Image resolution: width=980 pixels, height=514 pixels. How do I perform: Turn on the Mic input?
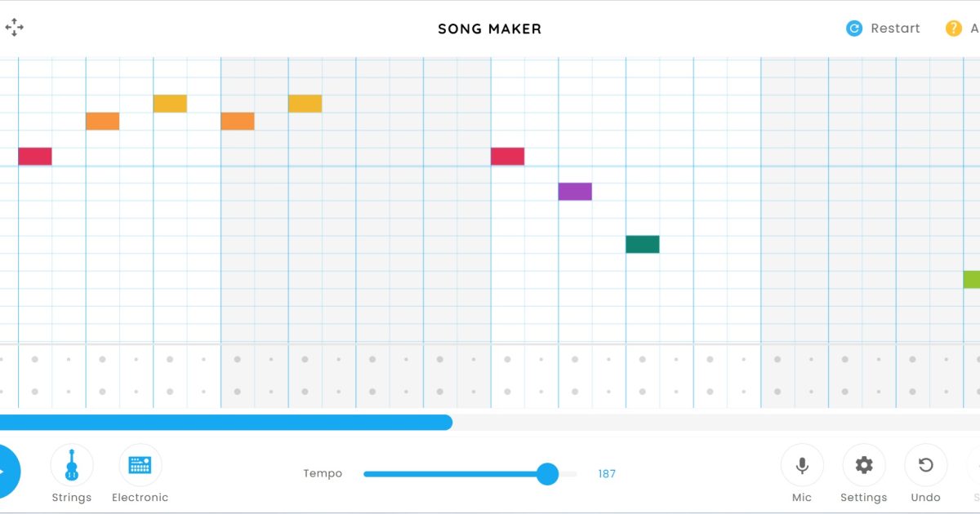point(802,465)
